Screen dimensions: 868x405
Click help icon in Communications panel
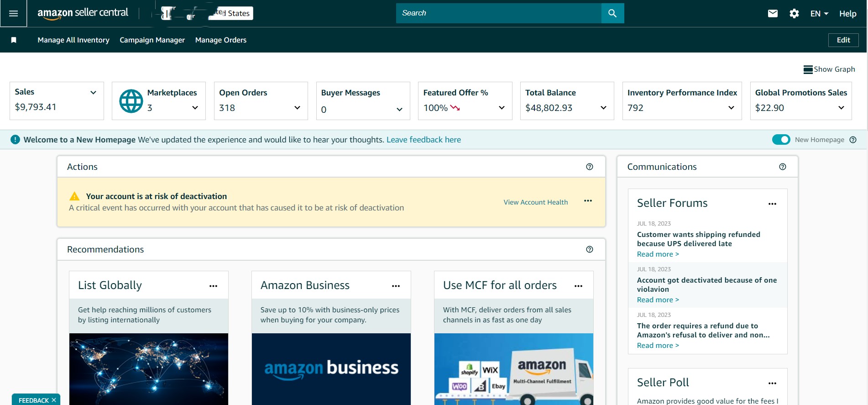point(783,167)
